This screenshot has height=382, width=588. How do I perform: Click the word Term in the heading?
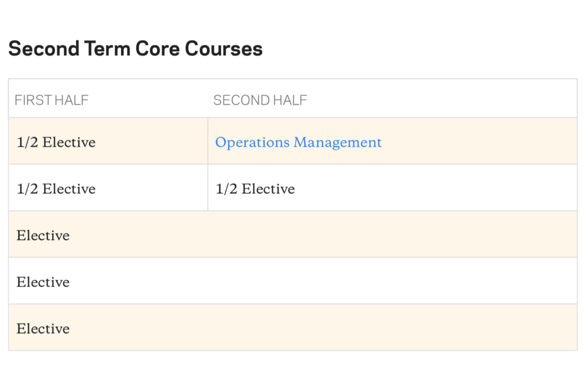[x=107, y=49]
